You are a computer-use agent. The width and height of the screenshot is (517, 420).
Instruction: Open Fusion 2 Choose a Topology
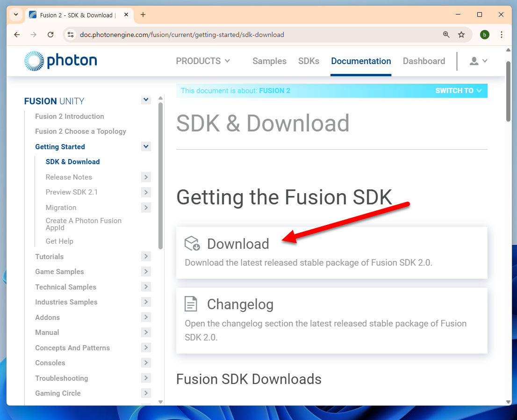click(81, 131)
